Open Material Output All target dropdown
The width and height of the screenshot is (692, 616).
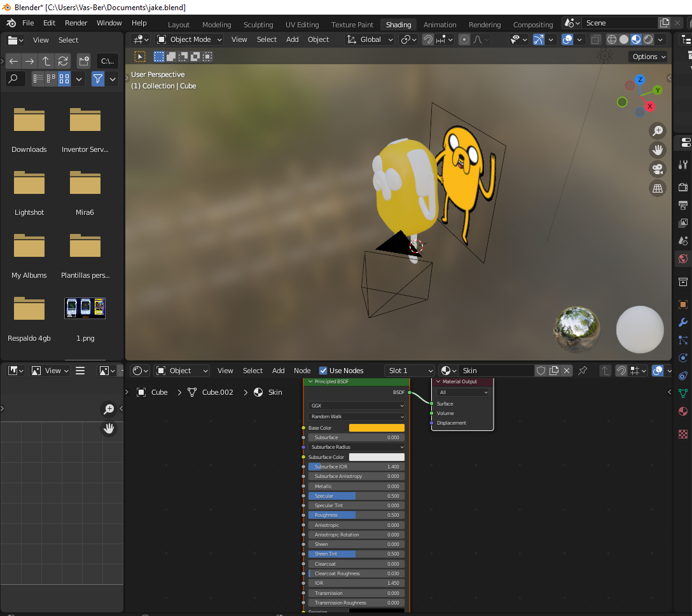462,392
